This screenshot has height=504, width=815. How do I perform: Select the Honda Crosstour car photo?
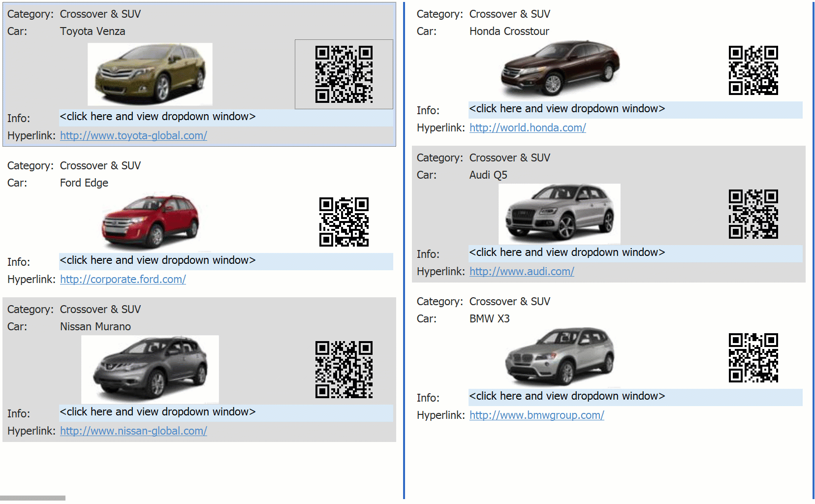click(x=560, y=69)
